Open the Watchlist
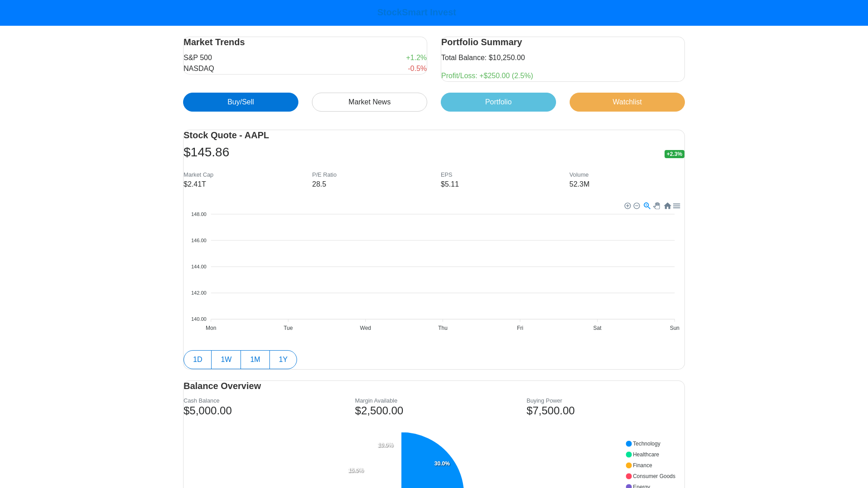The width and height of the screenshot is (868, 488). pos(627,102)
